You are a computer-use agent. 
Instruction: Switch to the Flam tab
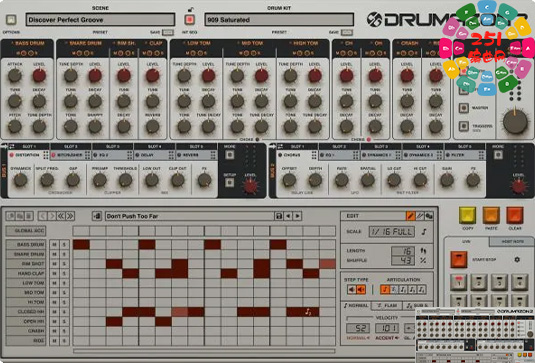[x=387, y=305]
